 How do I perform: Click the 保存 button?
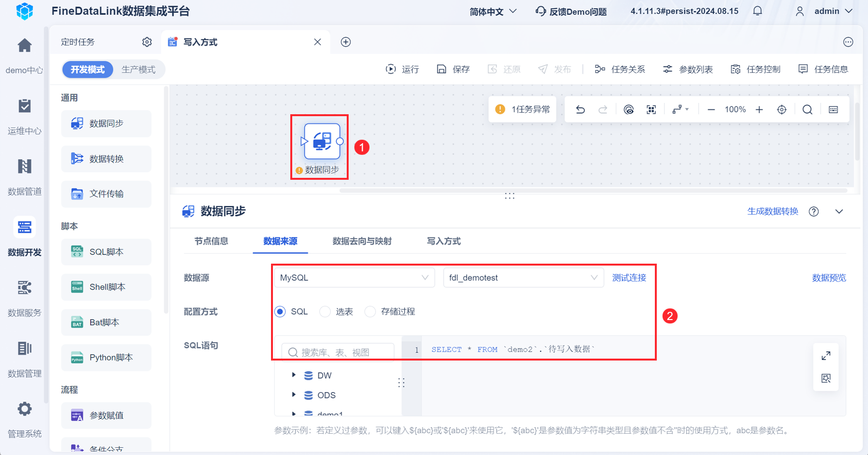coord(453,69)
